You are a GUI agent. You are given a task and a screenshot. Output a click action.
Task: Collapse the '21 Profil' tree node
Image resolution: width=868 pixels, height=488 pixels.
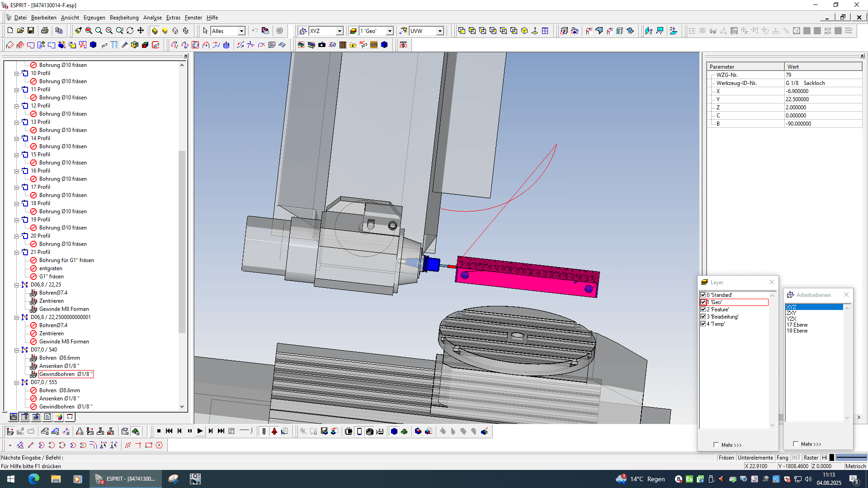pyautogui.click(x=17, y=252)
